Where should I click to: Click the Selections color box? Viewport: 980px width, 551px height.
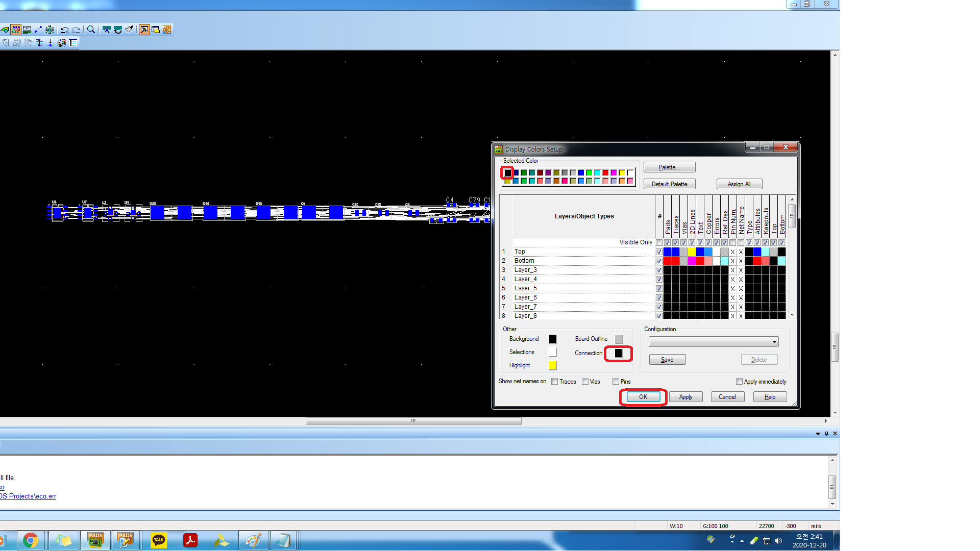click(552, 352)
